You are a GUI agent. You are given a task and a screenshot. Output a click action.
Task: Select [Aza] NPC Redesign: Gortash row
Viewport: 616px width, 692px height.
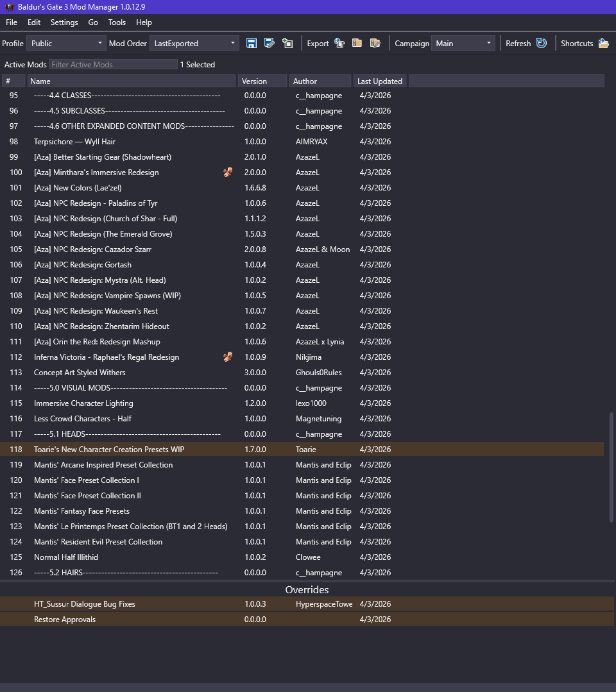(x=302, y=265)
